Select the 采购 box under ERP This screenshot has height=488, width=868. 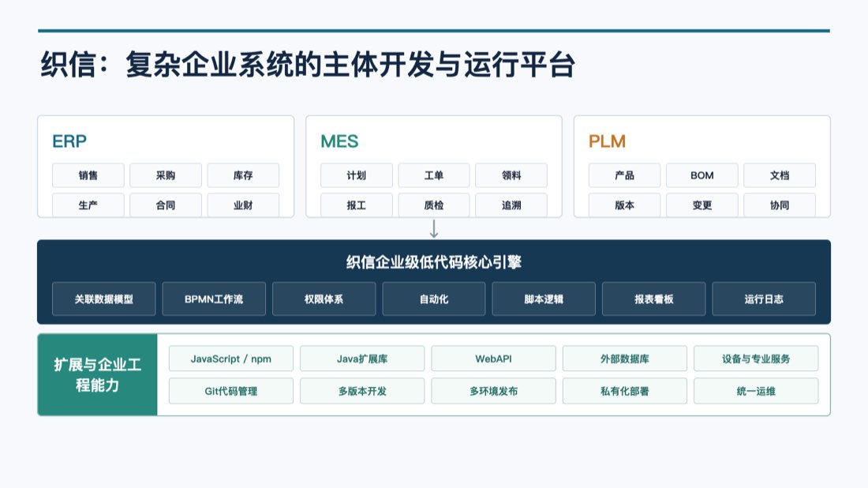[166, 175]
